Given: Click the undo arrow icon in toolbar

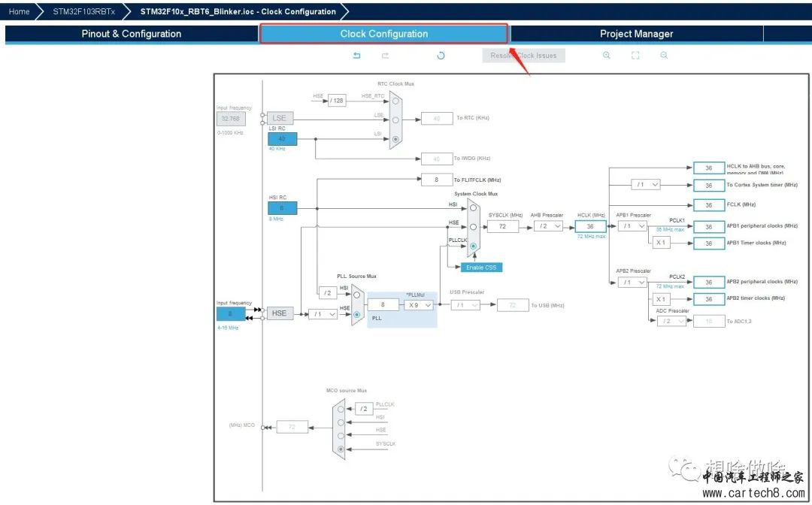Looking at the screenshot, I should tap(357, 56).
